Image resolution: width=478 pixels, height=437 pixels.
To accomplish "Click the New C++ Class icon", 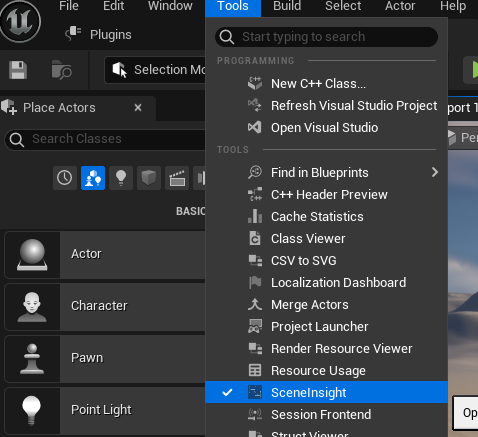I will coord(255,83).
